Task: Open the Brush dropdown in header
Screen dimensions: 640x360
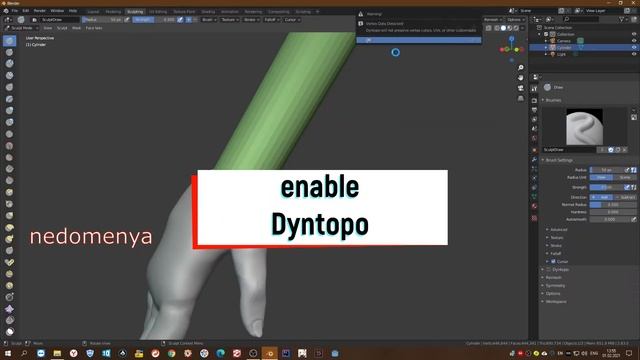Action: [x=209, y=20]
